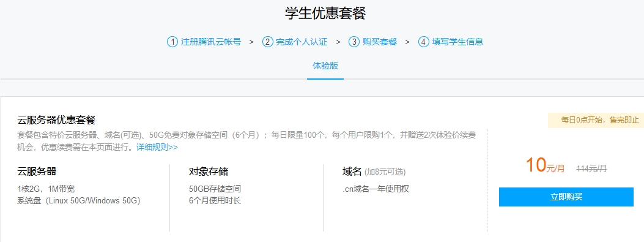Viewport: 644px width, 242px height.
Task: Click the crossed-out 114元/月 price
Action: click(x=592, y=168)
